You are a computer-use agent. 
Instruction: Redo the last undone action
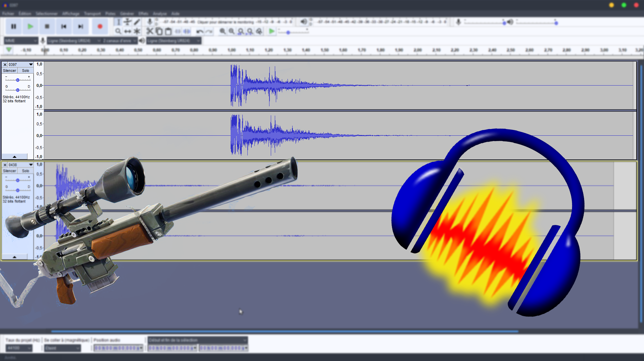[x=209, y=31]
